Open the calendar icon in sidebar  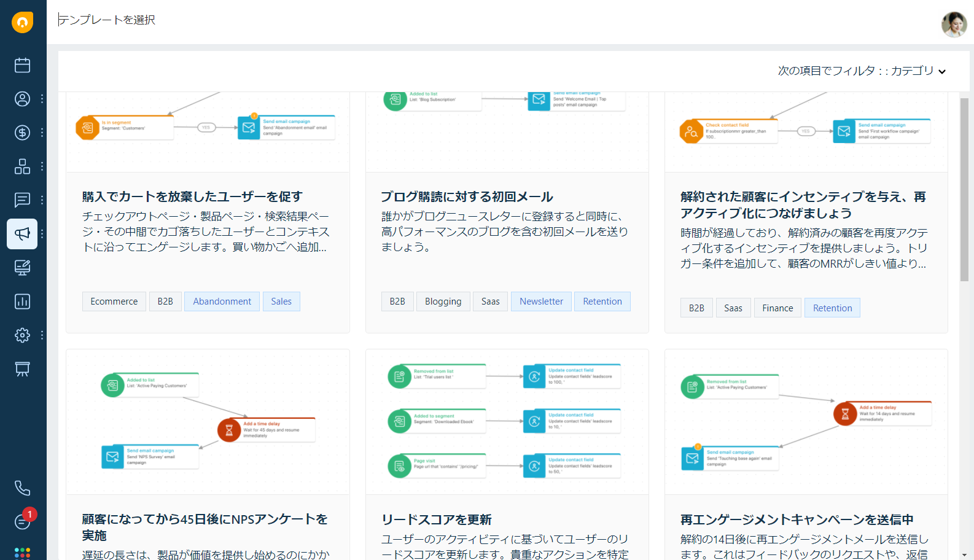click(x=23, y=65)
